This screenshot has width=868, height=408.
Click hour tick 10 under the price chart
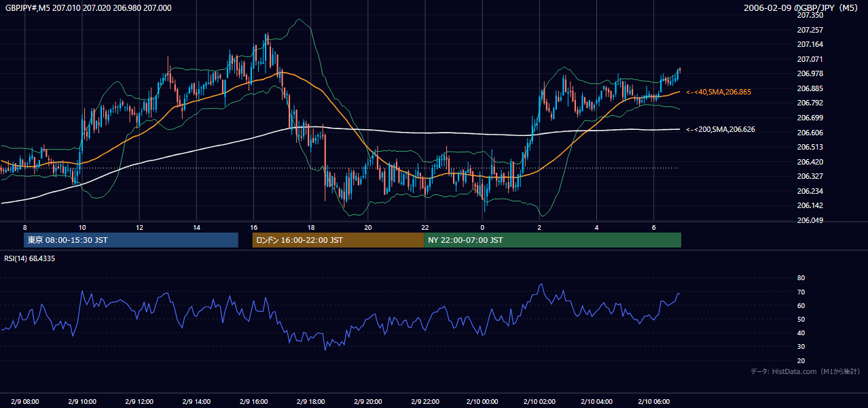tap(82, 227)
